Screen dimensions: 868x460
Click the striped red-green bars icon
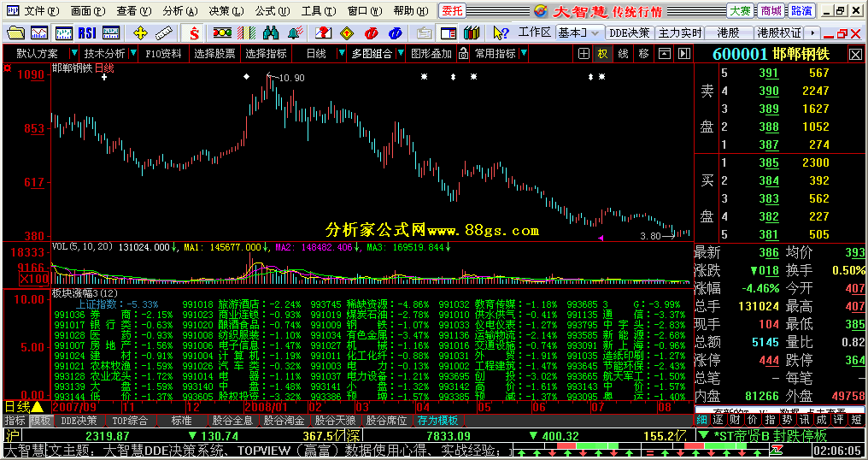click(x=246, y=33)
